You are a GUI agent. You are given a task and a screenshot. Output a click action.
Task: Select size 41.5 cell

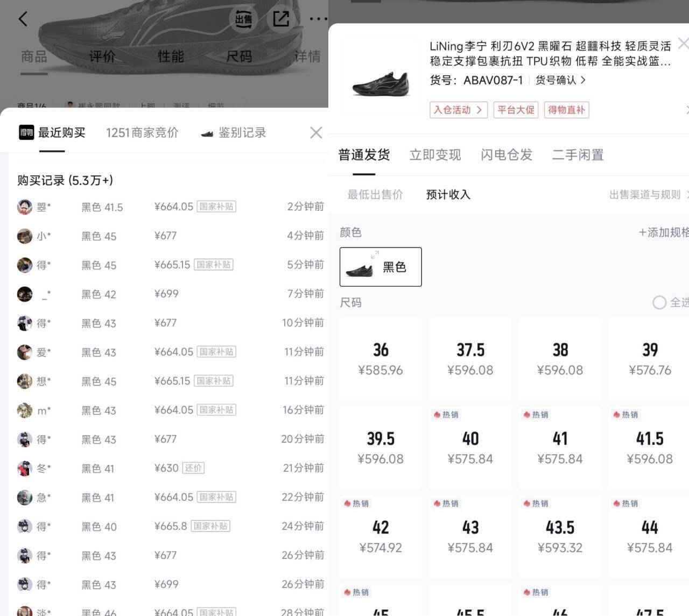coord(649,448)
